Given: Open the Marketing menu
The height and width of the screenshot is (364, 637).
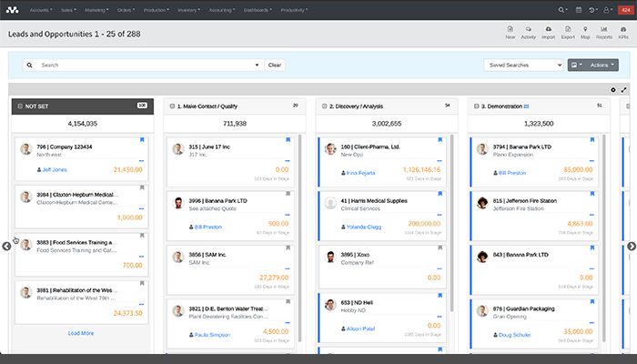Looking at the screenshot, I should coord(96,10).
